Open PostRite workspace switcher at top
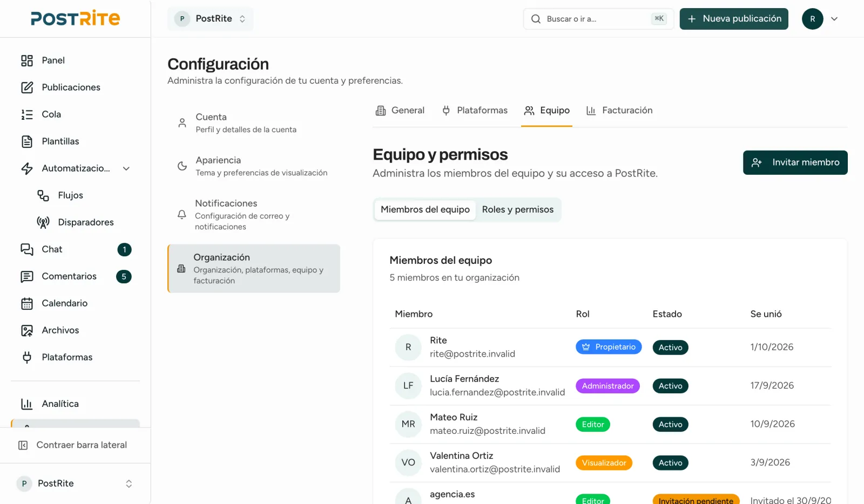Image resolution: width=864 pixels, height=504 pixels. [x=210, y=19]
